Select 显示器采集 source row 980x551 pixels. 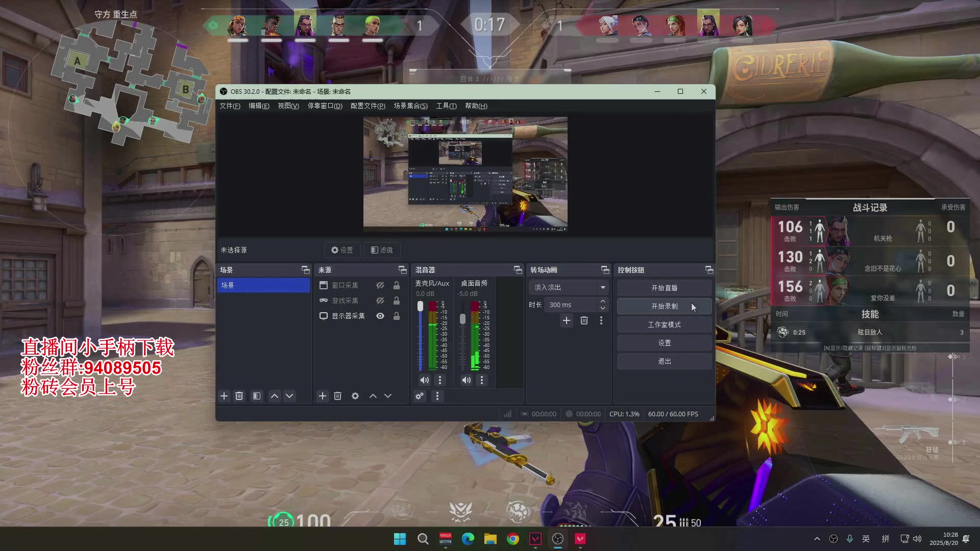(361, 316)
